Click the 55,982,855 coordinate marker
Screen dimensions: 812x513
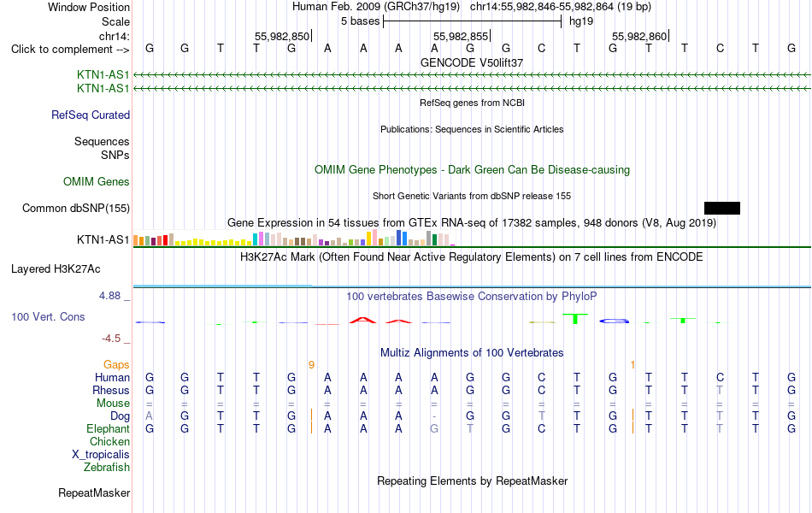[462, 36]
